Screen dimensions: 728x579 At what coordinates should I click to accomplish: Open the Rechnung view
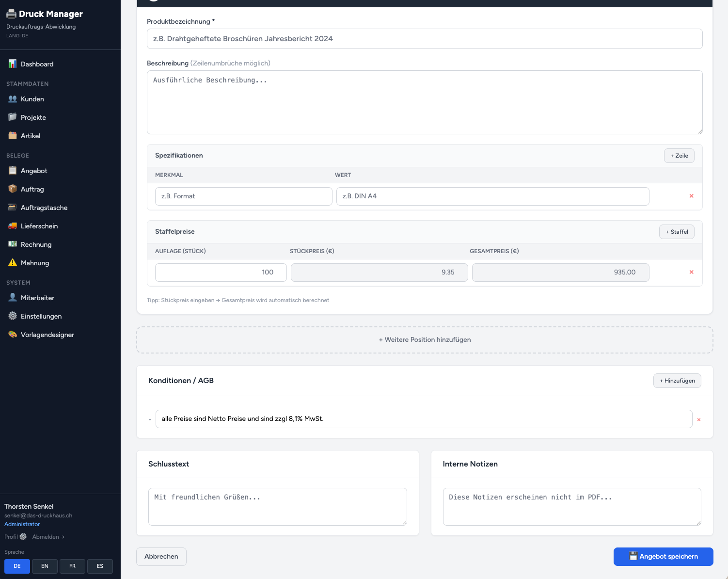pyautogui.click(x=35, y=244)
